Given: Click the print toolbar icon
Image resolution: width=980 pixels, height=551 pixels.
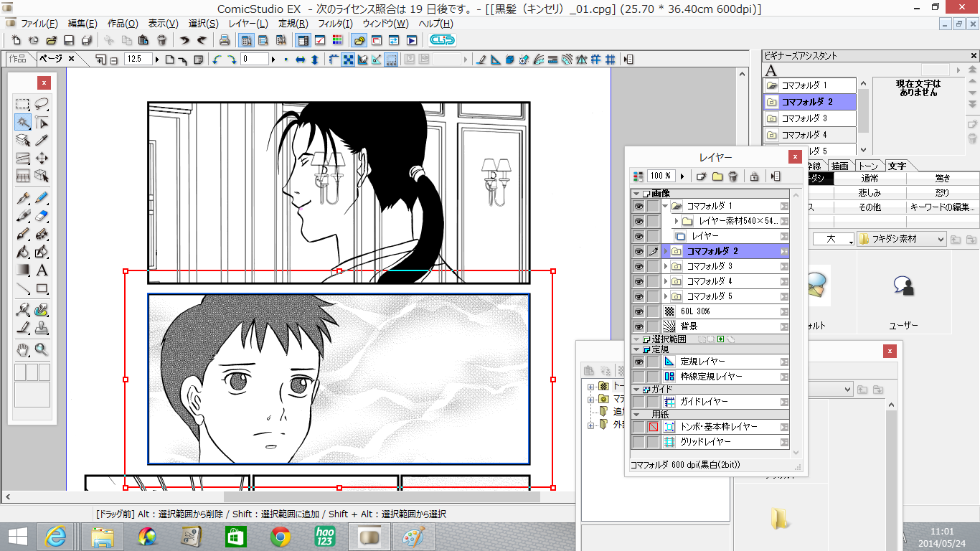Looking at the screenshot, I should [x=225, y=40].
